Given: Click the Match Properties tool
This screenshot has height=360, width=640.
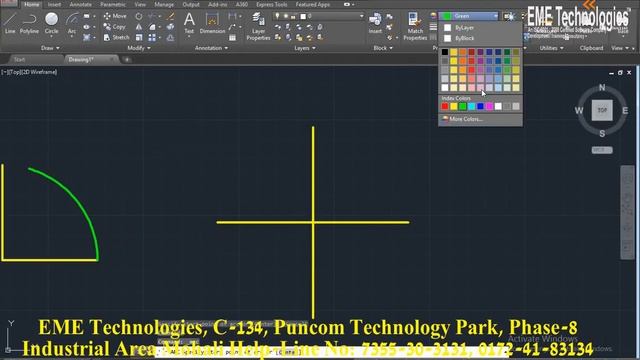Looking at the screenshot, I should pos(415,26).
